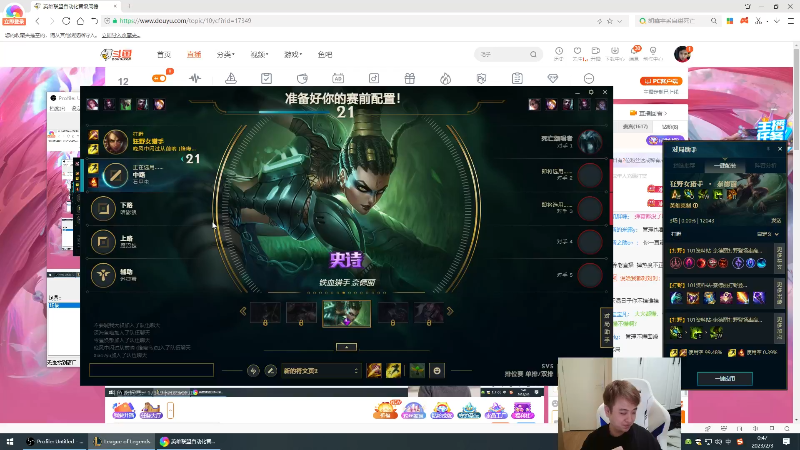Click the orange PC客户端 button
The width and height of the screenshot is (800, 450).
661,81
